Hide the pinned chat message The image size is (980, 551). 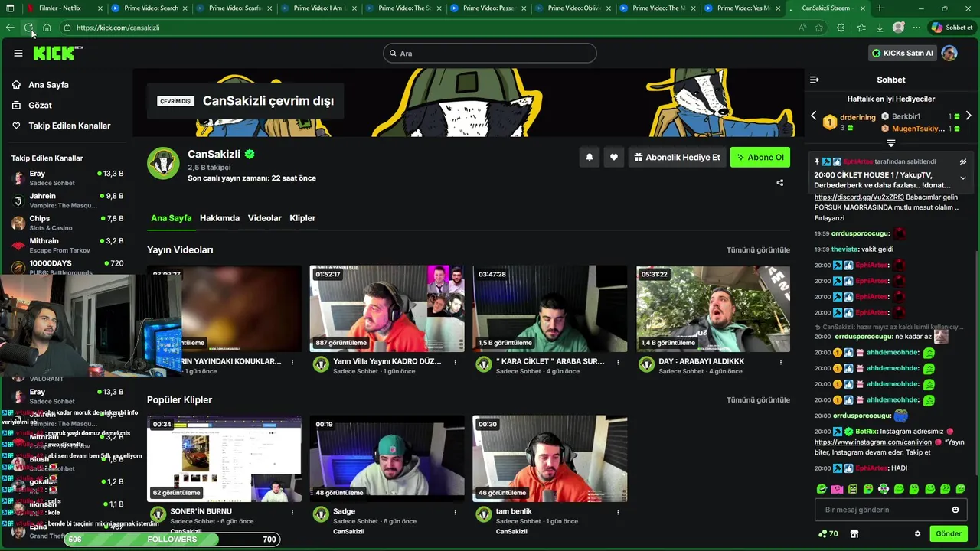pyautogui.click(x=963, y=161)
